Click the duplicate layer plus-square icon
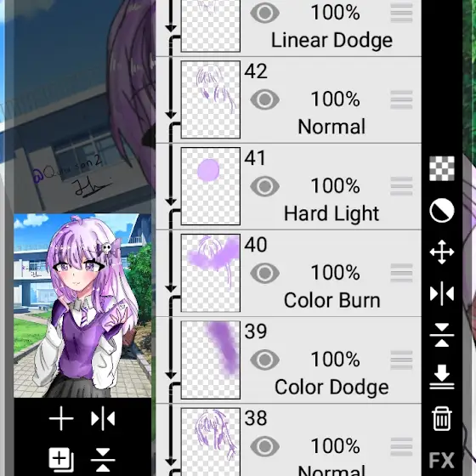This screenshot has width=476, height=476. (x=61, y=460)
